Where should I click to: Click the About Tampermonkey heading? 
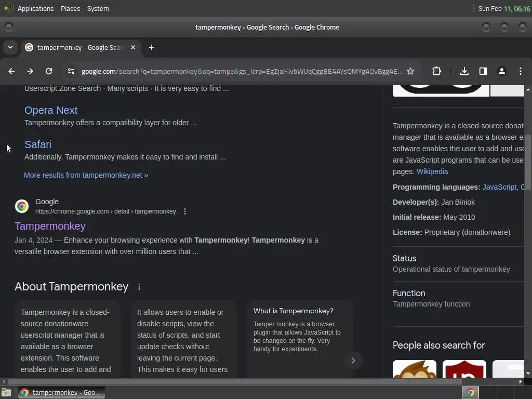[x=72, y=287]
